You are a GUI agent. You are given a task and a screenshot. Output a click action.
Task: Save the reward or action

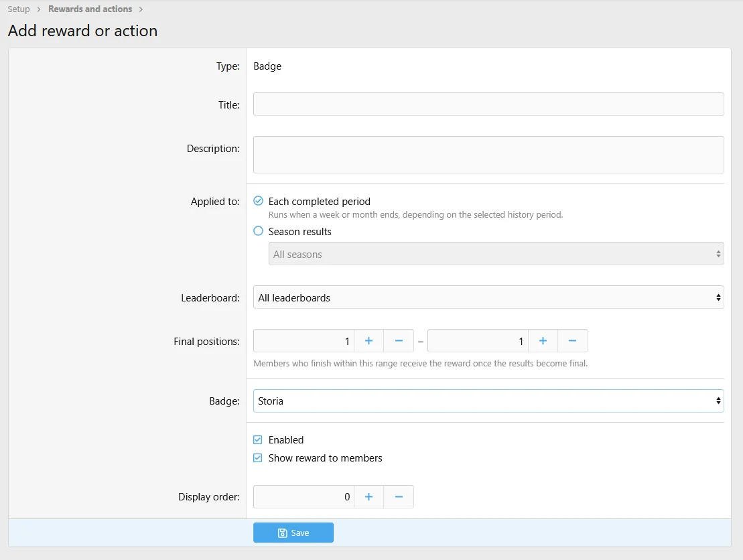pyautogui.click(x=293, y=533)
